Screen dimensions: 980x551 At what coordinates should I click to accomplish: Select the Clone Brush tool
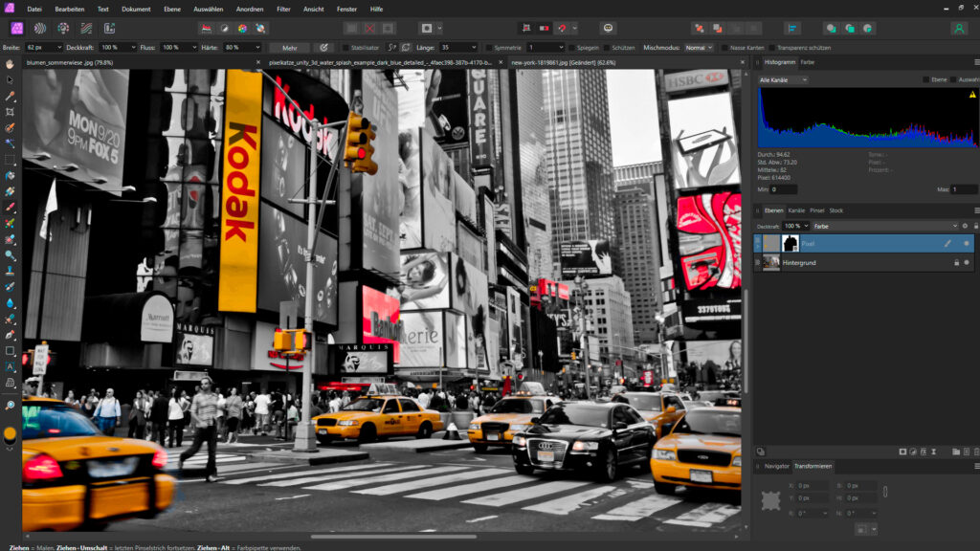click(10, 271)
